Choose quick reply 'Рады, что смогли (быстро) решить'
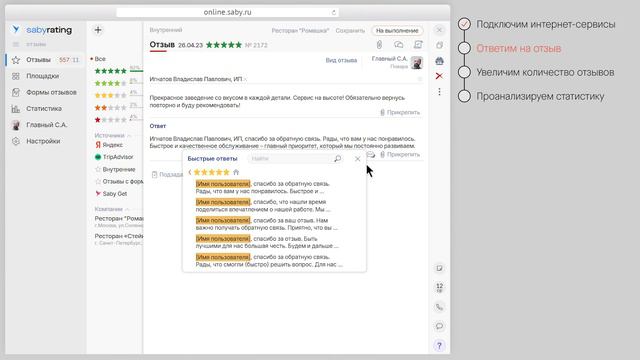 click(x=269, y=261)
